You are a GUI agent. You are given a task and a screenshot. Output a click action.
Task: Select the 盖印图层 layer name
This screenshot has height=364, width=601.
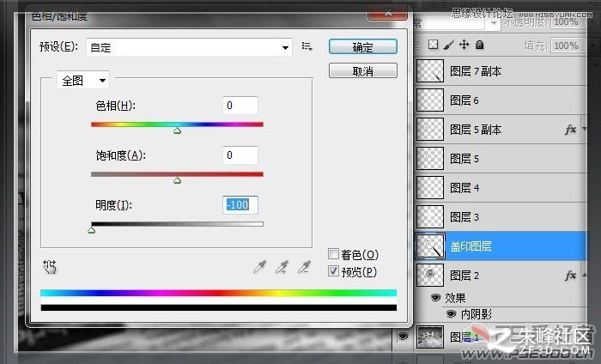[x=470, y=246]
